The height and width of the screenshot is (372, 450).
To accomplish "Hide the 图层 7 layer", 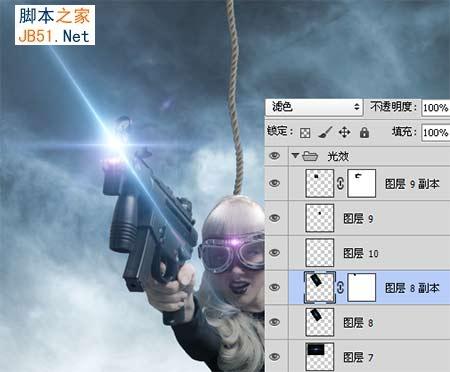I will 275,356.
